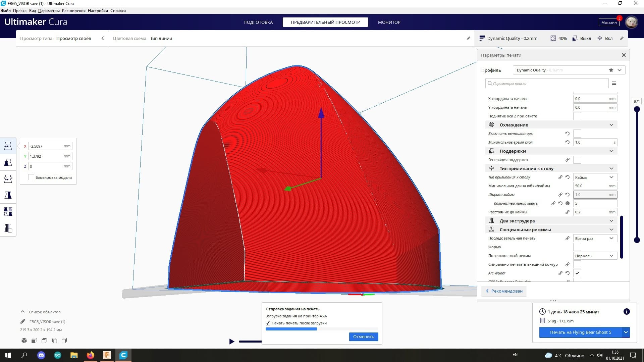Select the Scale tool in left toolbar
The height and width of the screenshot is (362, 644).
point(8,162)
